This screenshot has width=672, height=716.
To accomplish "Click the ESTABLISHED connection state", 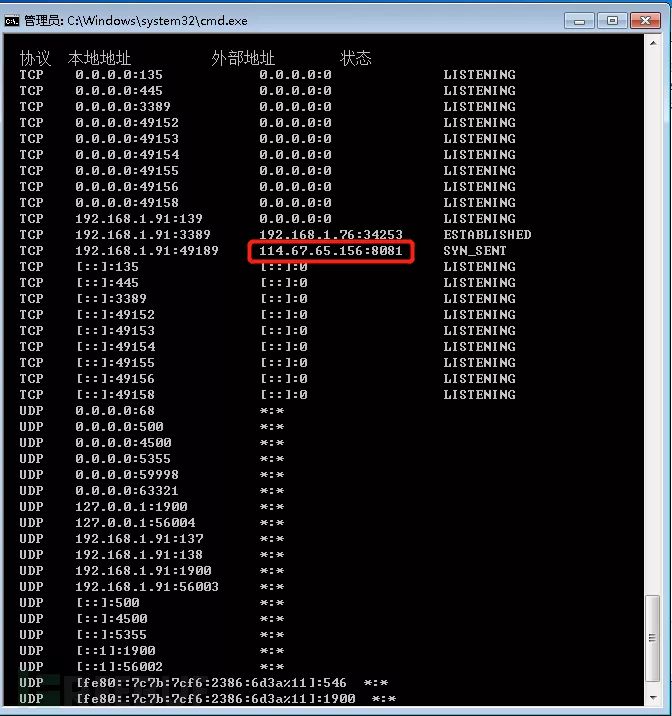I will coord(487,235).
